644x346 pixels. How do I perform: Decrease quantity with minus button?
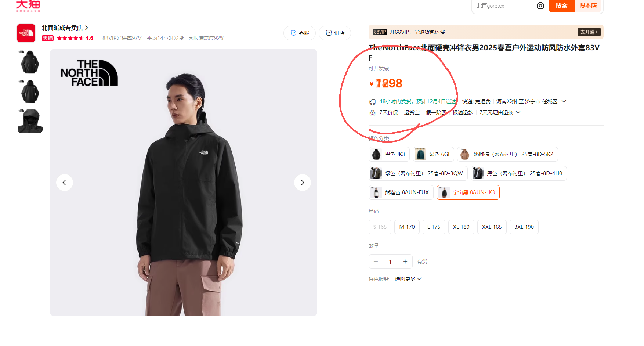pyautogui.click(x=376, y=262)
